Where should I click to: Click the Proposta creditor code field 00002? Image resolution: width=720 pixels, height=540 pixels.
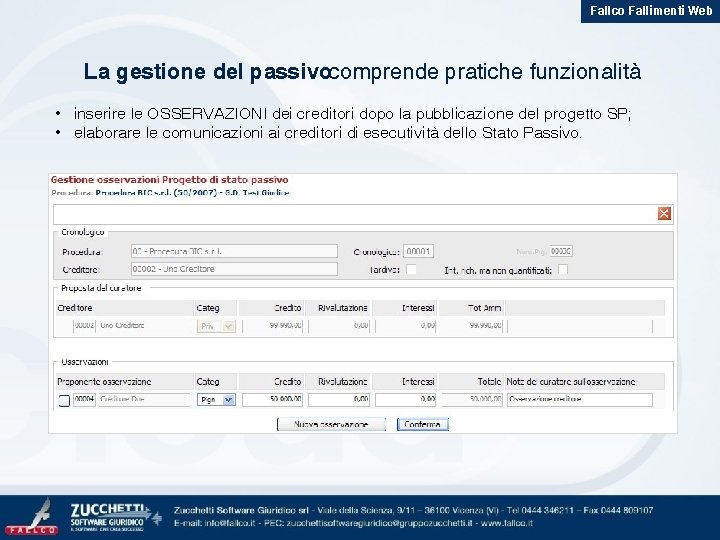click(x=84, y=326)
